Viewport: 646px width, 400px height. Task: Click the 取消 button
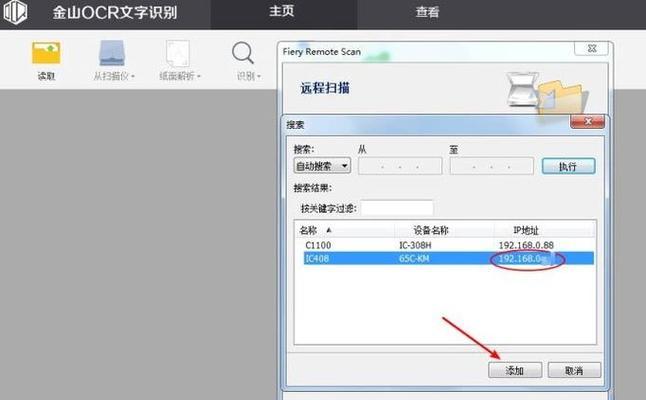tap(574, 370)
